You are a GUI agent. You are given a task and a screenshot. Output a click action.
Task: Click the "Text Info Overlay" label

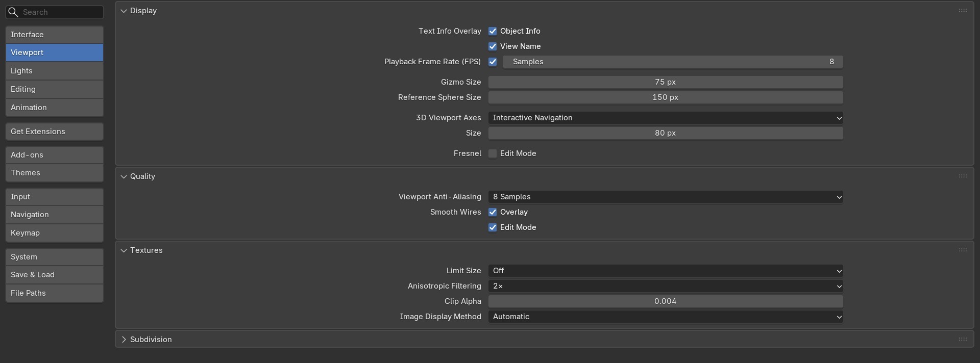(x=450, y=31)
